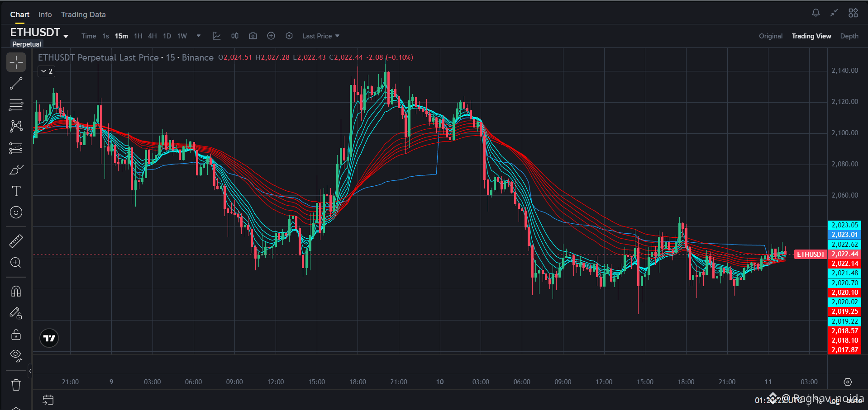
Task: Select the brush drawing tool
Action: [16, 170]
